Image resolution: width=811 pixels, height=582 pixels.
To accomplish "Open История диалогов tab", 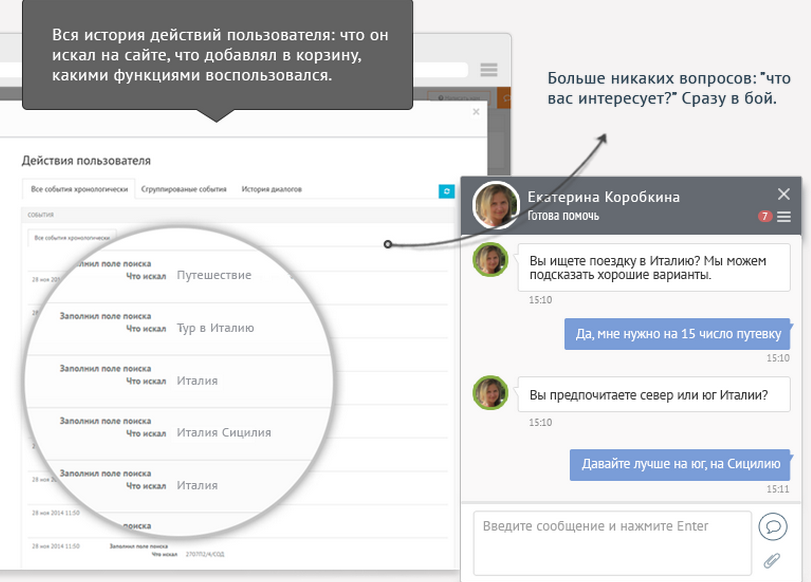I will (x=272, y=189).
